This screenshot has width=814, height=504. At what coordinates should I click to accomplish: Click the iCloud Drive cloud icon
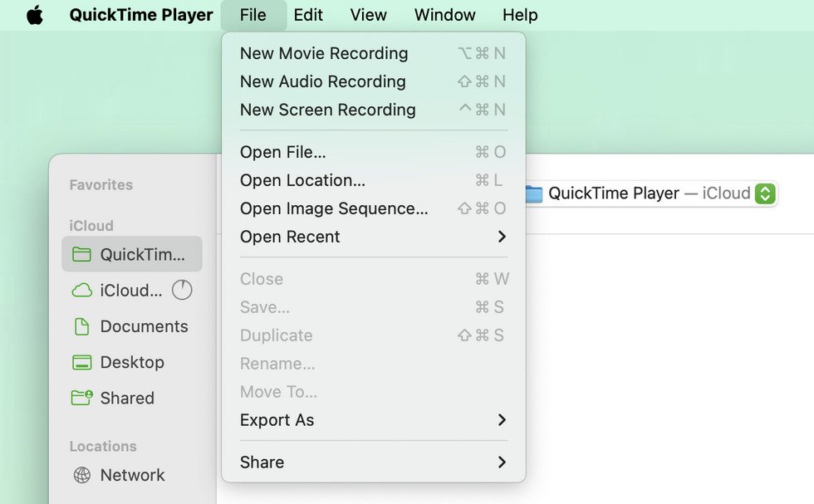(81, 290)
